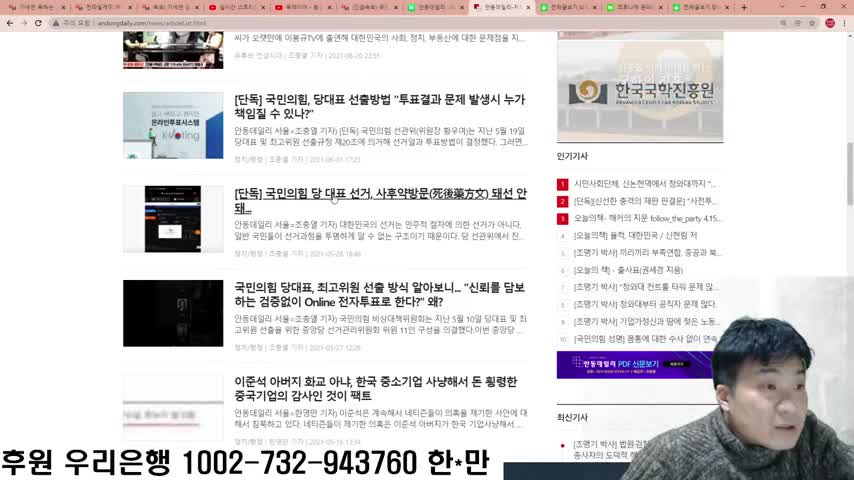Click the red rank 3 badge
The height and width of the screenshot is (480, 854).
tap(563, 218)
